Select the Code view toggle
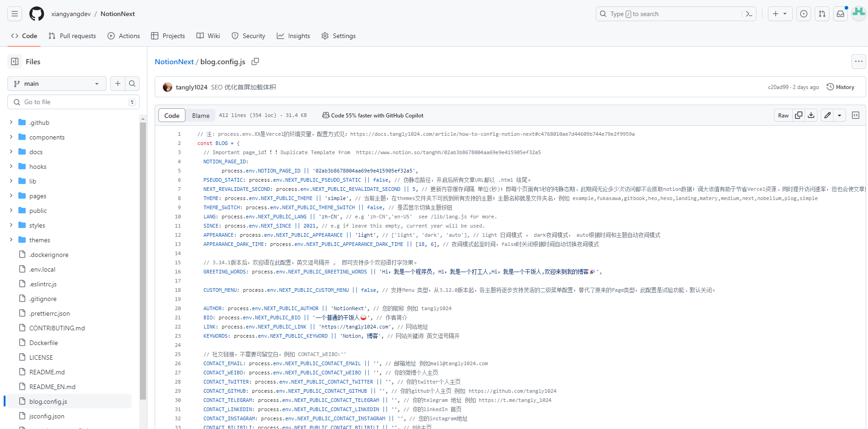The height and width of the screenshot is (429, 868). 172,116
